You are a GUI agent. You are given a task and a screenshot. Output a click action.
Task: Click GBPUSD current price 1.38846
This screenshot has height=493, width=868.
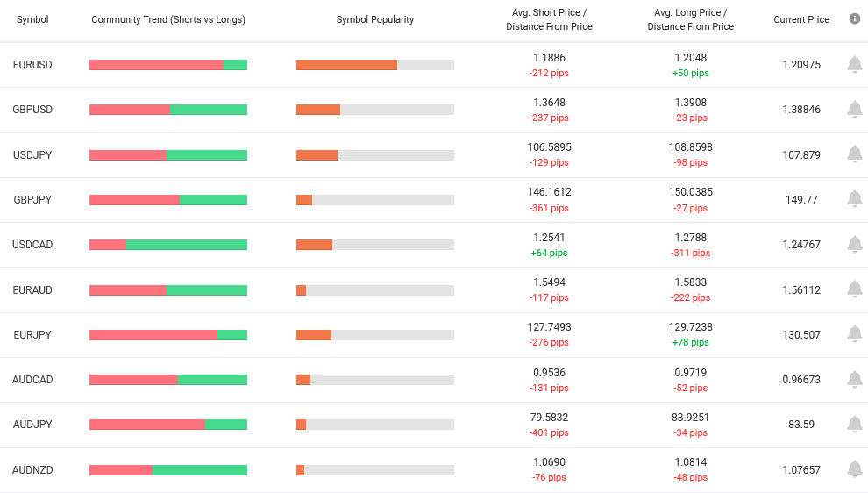point(801,110)
